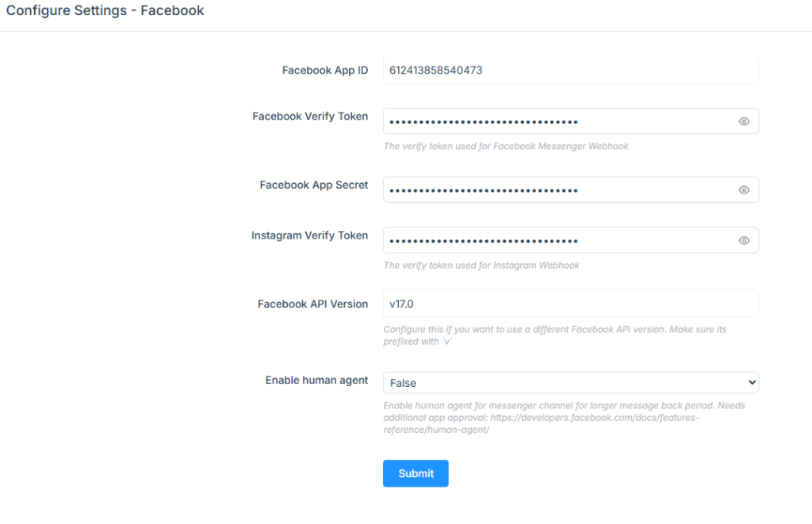Image resolution: width=812 pixels, height=524 pixels.
Task: Click the Facebook Verify Token label
Action: coord(310,117)
